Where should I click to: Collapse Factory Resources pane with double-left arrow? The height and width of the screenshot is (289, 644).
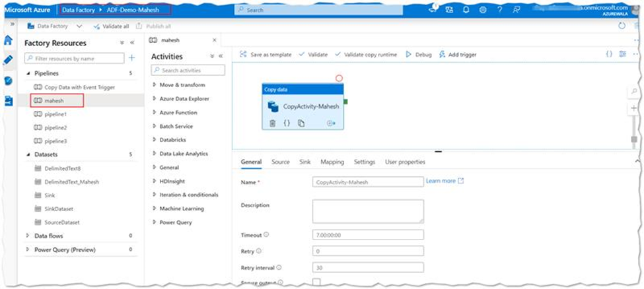132,43
